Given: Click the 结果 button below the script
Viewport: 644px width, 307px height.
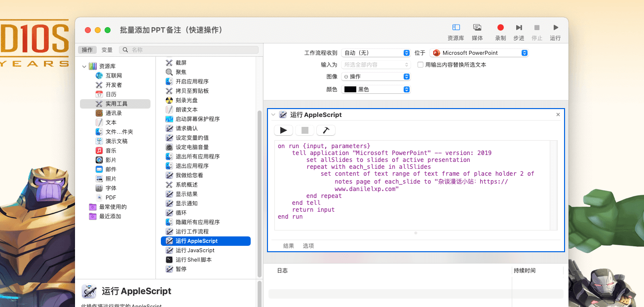Looking at the screenshot, I should pos(288,246).
